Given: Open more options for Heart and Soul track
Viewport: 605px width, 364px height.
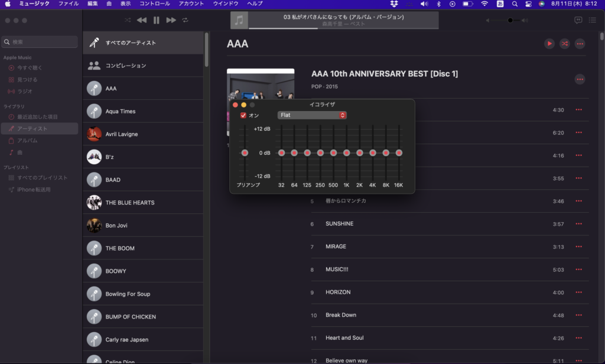Looking at the screenshot, I should (x=579, y=338).
